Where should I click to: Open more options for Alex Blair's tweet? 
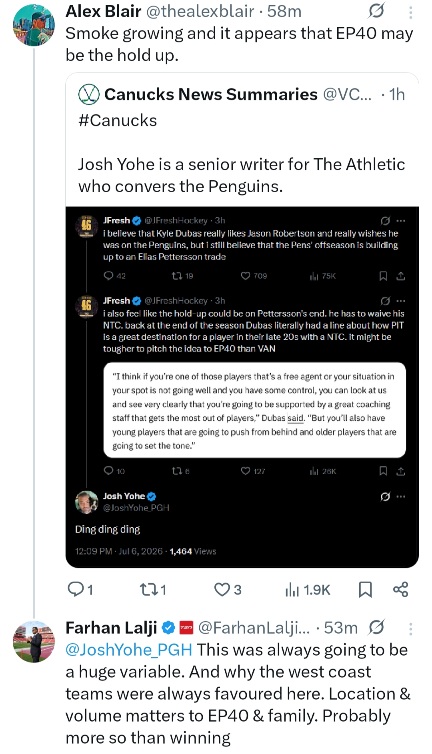tap(410, 12)
